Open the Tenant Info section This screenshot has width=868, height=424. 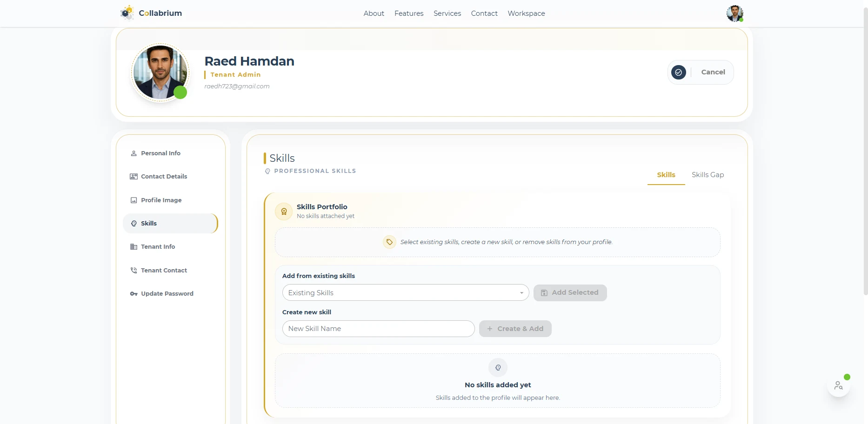pos(170,247)
